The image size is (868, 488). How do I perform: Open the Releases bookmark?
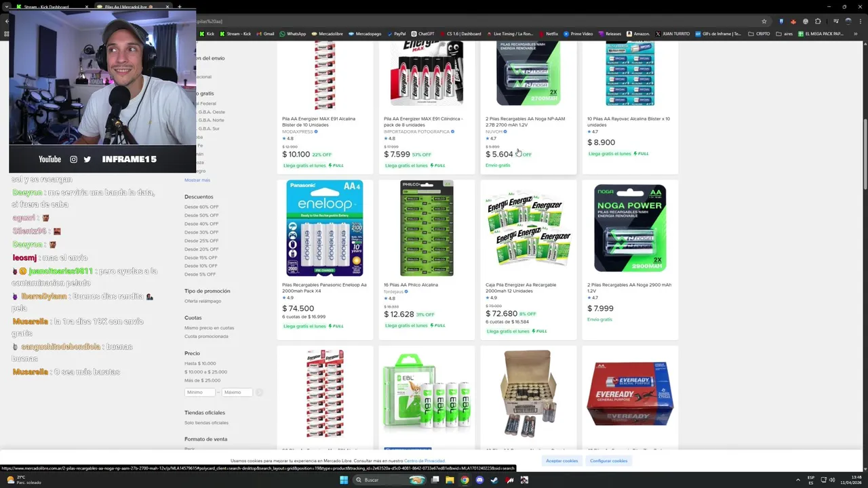coord(610,34)
